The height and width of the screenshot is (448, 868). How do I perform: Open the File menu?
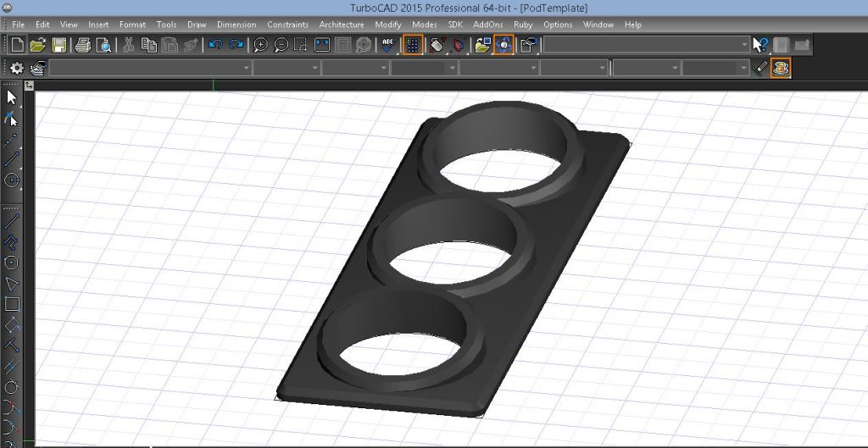pyautogui.click(x=19, y=25)
